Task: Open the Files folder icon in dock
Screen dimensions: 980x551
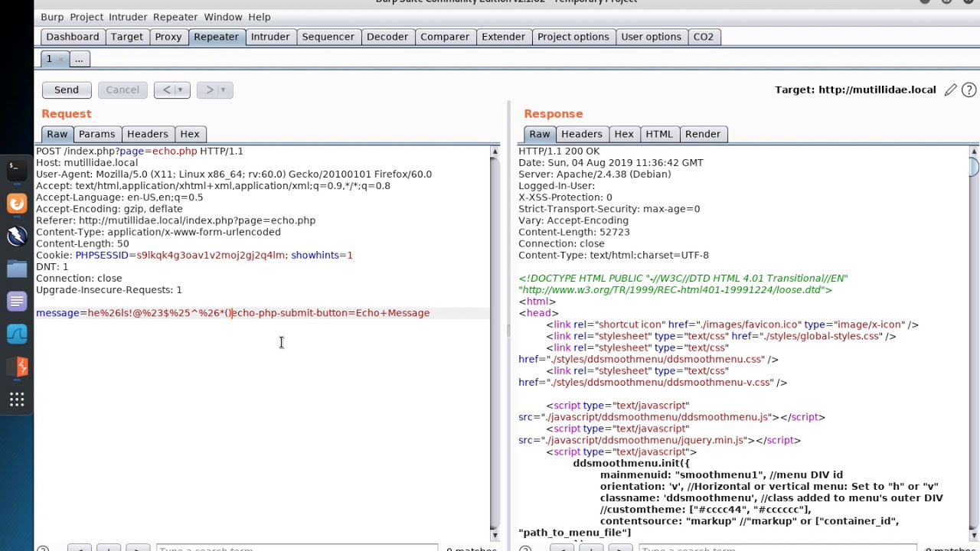Action: point(17,269)
